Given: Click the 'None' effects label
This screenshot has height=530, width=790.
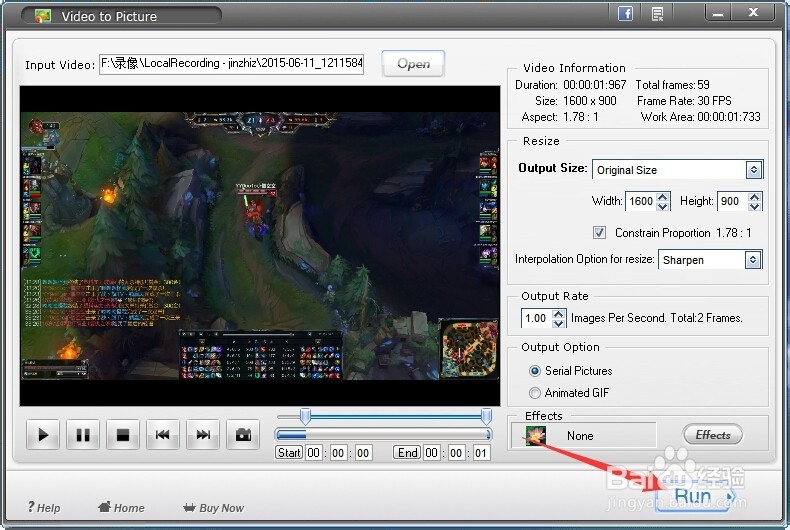Looking at the screenshot, I should [580, 436].
